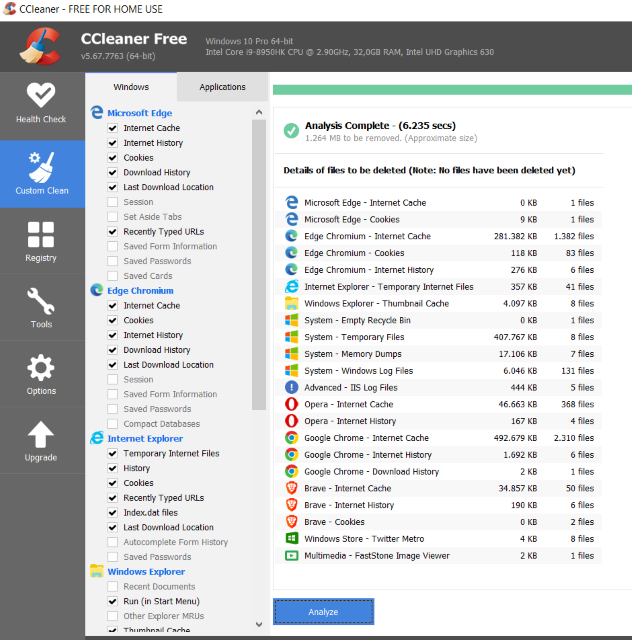Click the Windows icon for System - Temporary Files
This screenshot has width=632, height=640.
tap(292, 337)
